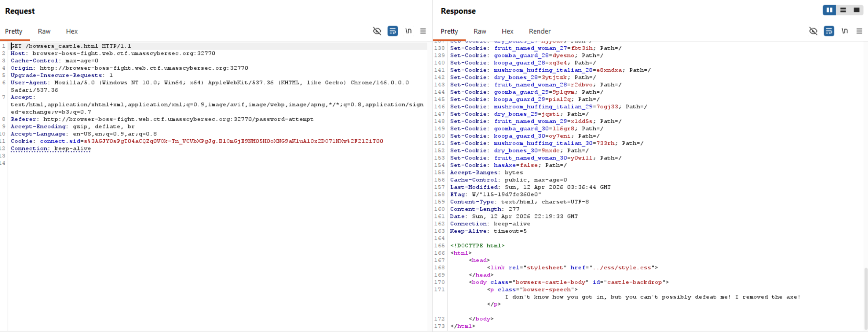Screen dimensions: 868x332
Task: Open the Hex tab in the Request panel
Action: pyautogui.click(x=72, y=31)
